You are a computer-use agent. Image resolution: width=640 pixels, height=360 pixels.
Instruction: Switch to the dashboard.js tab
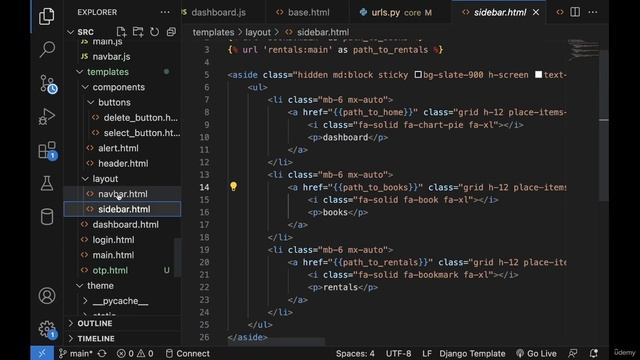218,12
